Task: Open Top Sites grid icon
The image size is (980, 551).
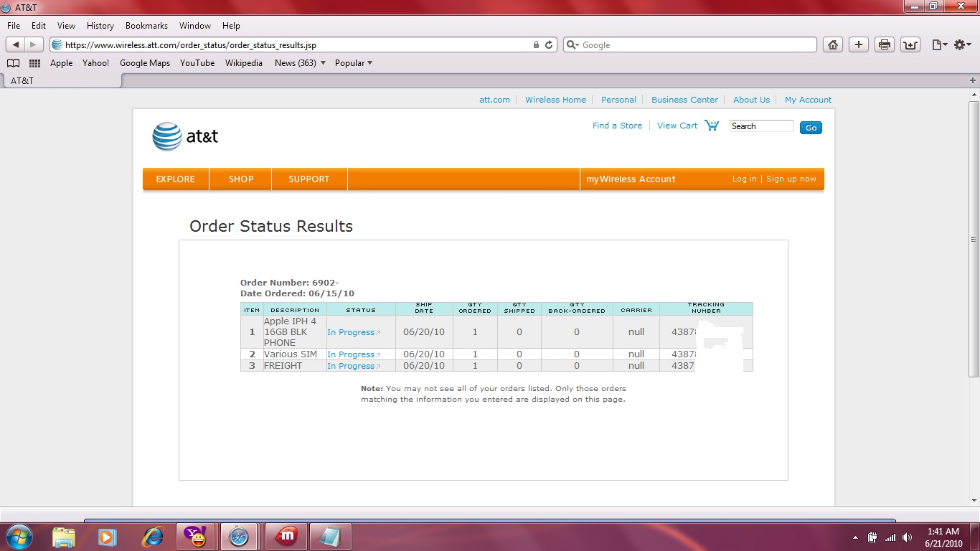Action: [34, 63]
